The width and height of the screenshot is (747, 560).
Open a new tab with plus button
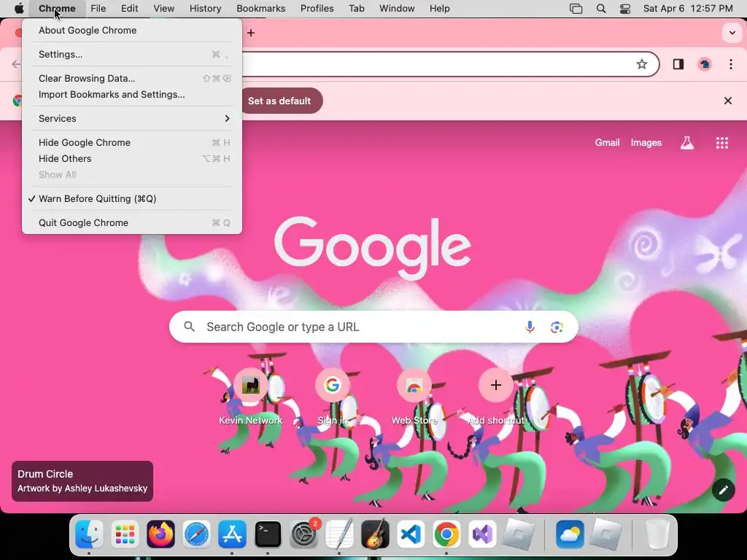pos(251,33)
